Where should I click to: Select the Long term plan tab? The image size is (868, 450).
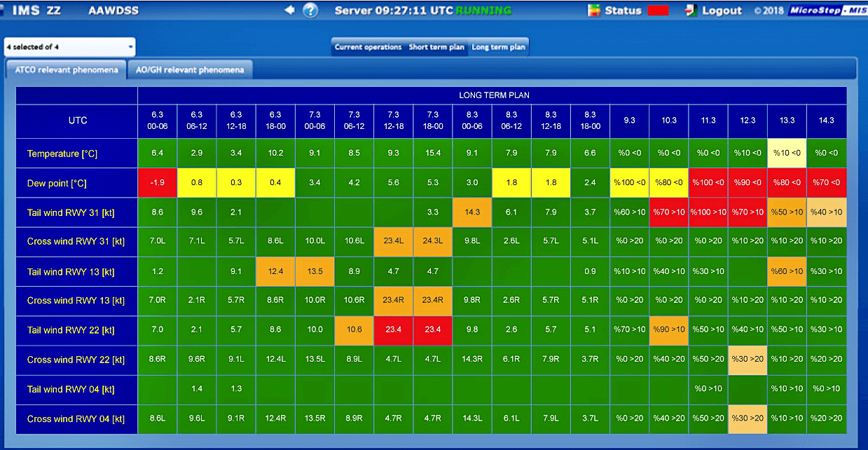point(499,46)
